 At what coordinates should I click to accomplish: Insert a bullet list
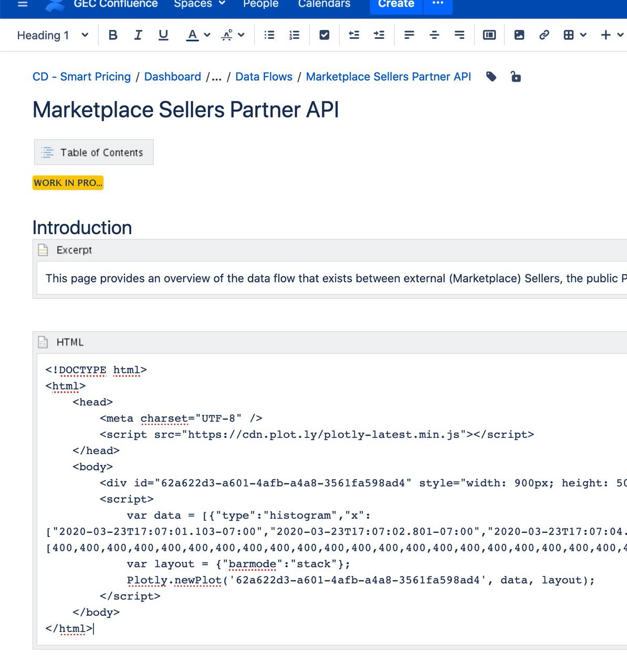pos(269,35)
